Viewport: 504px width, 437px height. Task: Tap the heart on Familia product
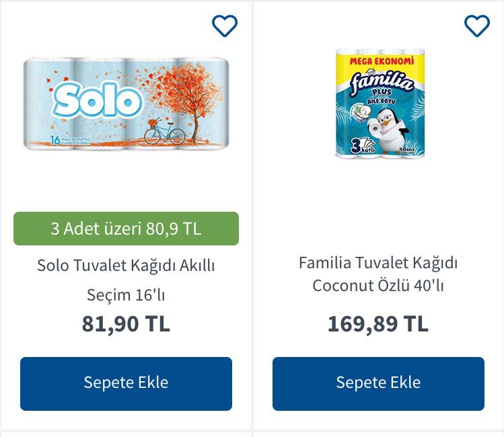point(477,26)
